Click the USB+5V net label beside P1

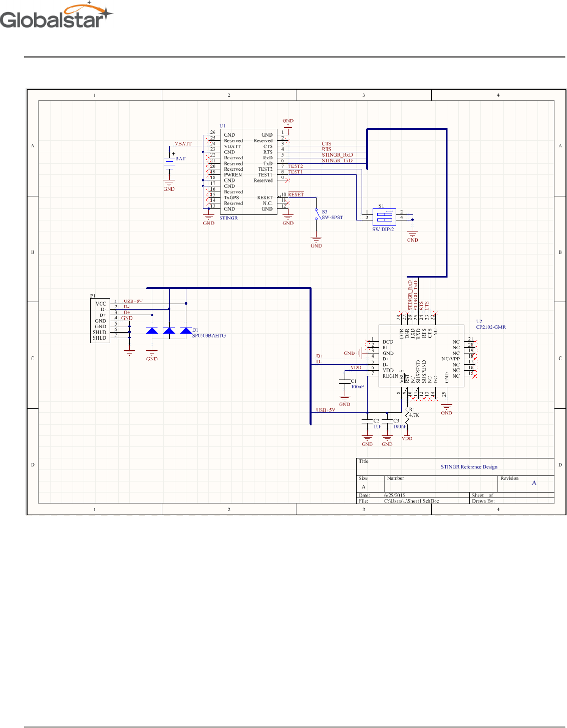(133, 301)
